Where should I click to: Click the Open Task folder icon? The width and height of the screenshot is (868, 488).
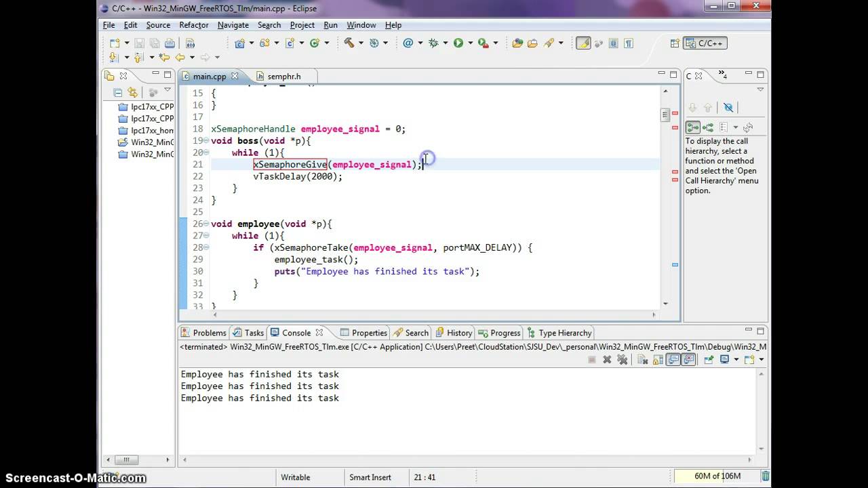tap(532, 43)
